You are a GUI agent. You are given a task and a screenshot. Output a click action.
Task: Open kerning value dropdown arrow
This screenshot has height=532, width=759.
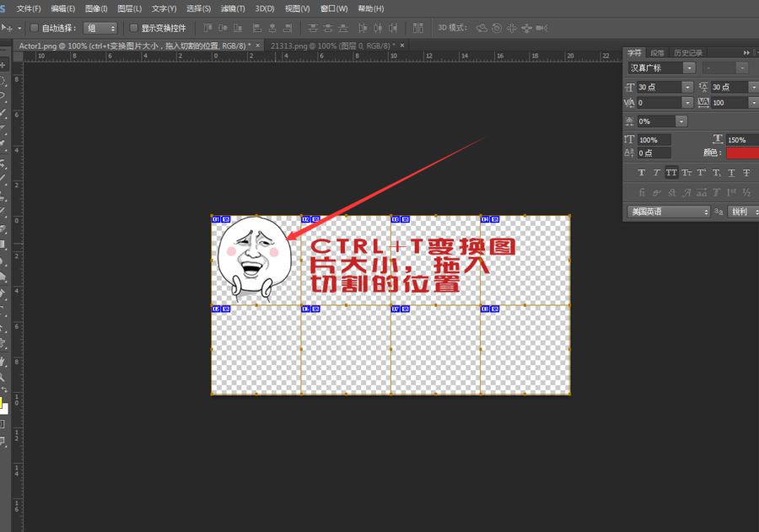688,103
